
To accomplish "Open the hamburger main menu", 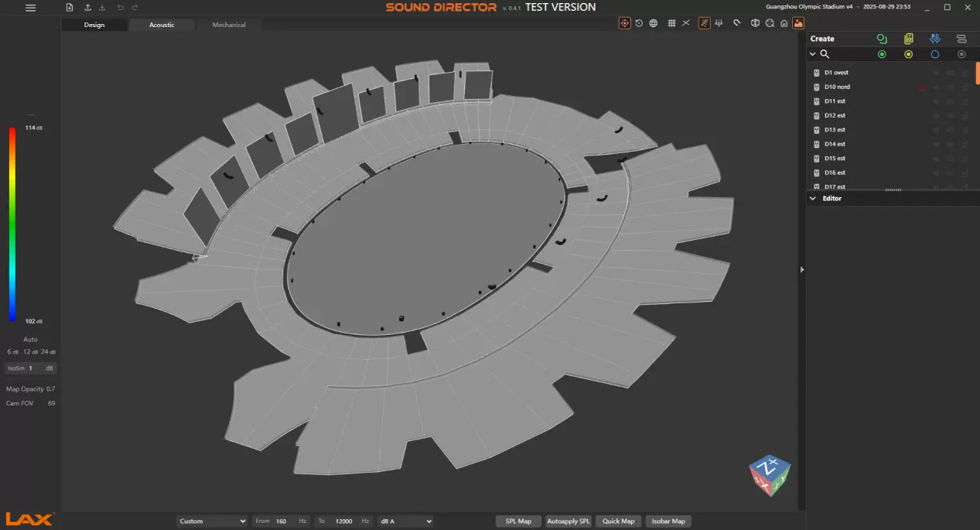I will (30, 8).
